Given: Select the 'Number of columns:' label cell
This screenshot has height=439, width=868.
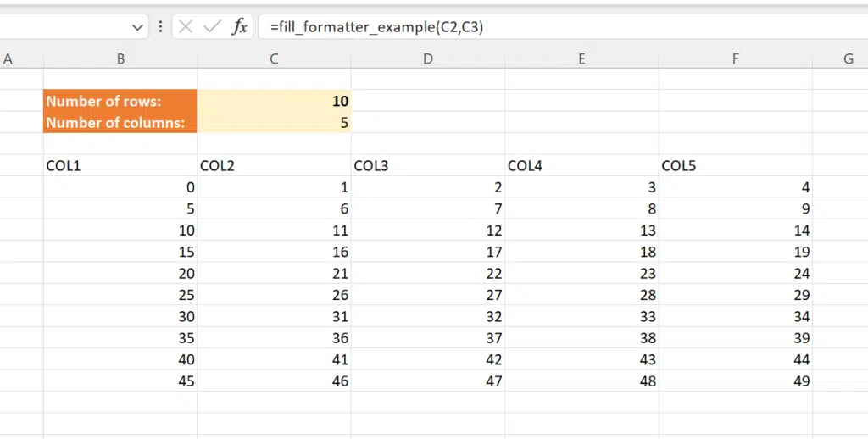Looking at the screenshot, I should coord(120,122).
